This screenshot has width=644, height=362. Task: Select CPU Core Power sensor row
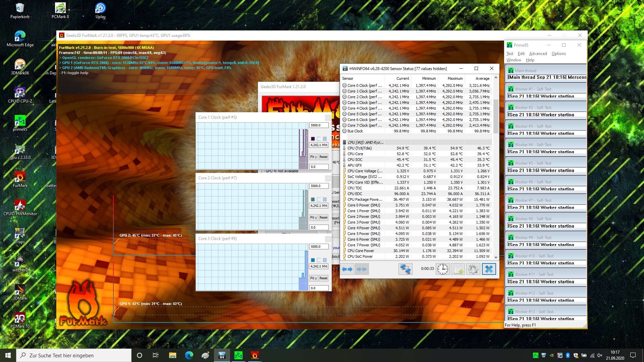coord(416,251)
